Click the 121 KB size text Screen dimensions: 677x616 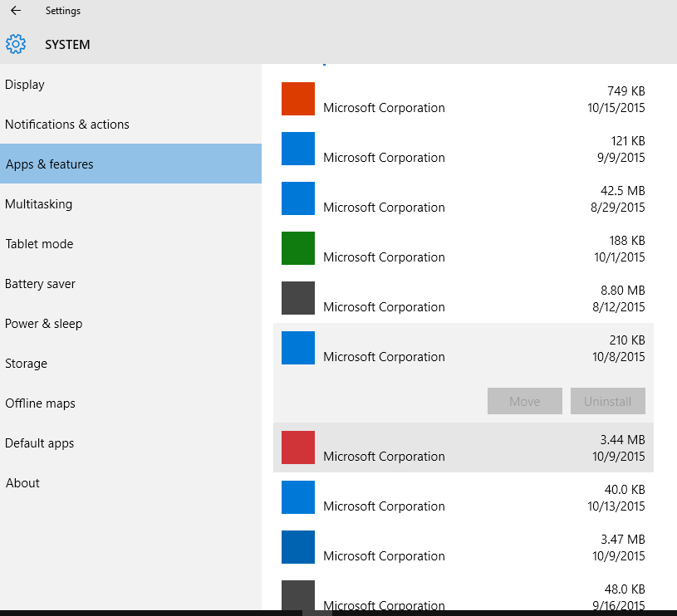(x=628, y=140)
